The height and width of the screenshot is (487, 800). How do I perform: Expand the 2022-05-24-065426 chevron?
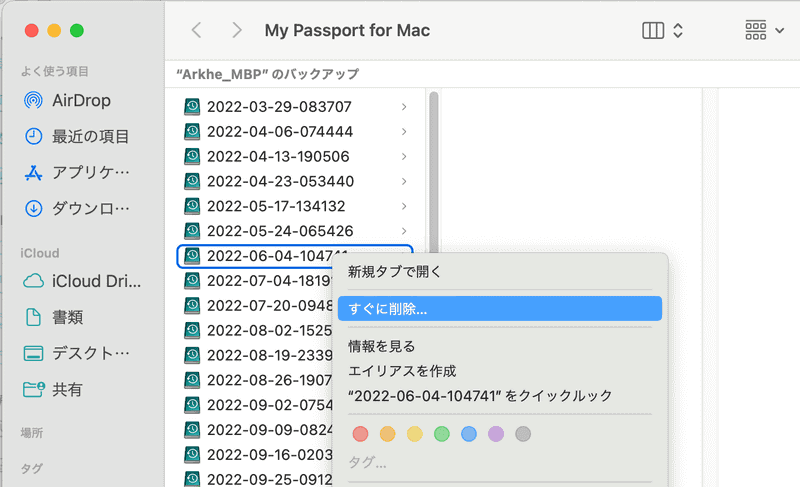pos(404,231)
